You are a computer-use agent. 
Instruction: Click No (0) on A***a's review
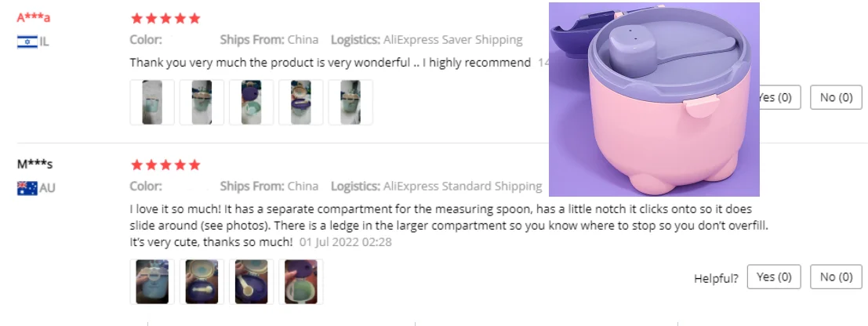pos(836,97)
